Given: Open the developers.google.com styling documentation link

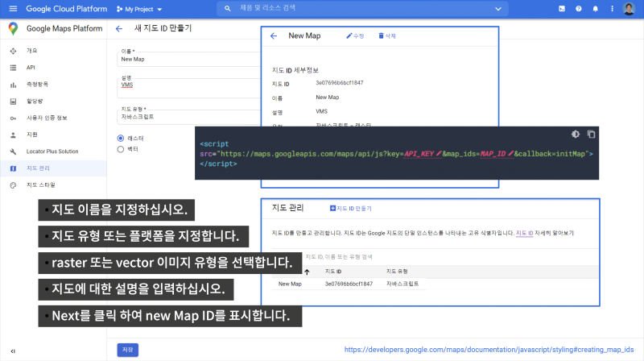Looking at the screenshot, I should [489, 350].
